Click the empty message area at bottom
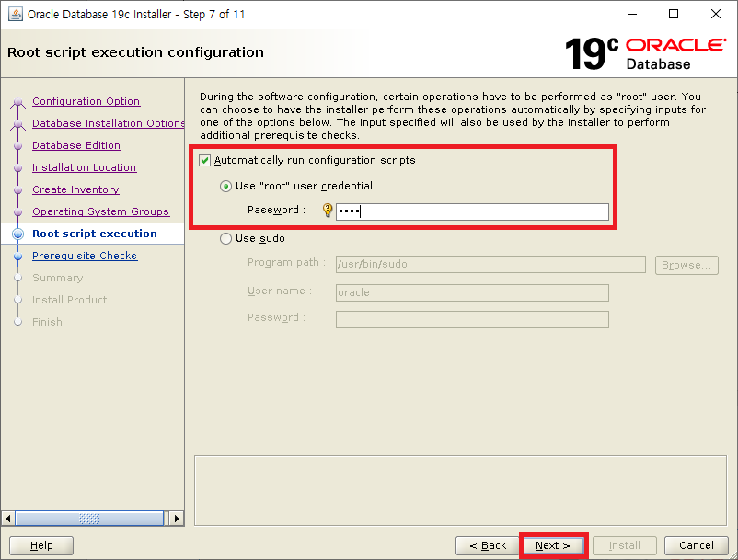 pos(460,490)
